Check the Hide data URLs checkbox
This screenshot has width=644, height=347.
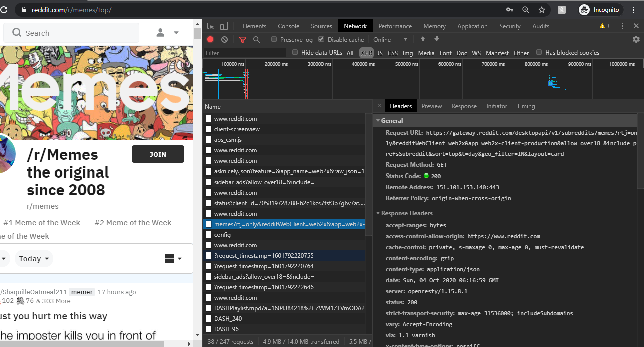[x=295, y=52]
